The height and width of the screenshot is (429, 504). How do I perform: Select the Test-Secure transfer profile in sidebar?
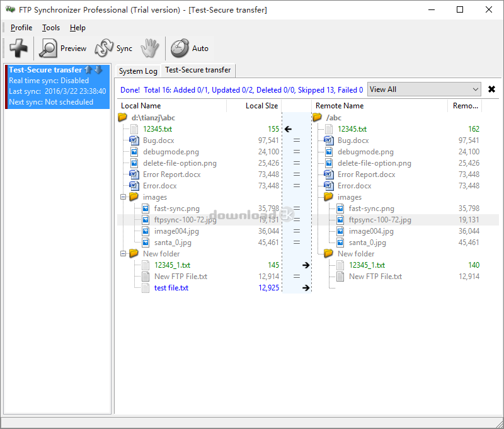[58, 86]
